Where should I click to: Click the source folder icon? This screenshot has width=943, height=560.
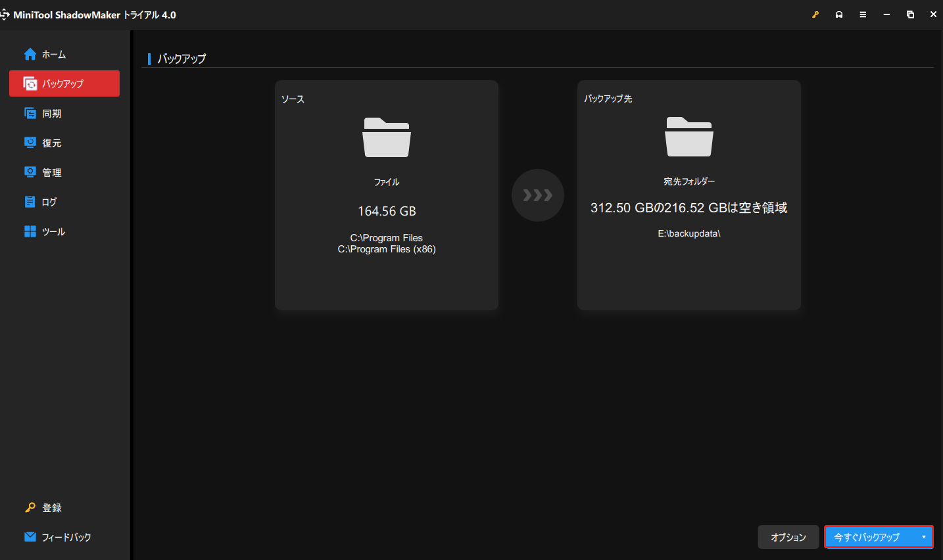pos(387,137)
